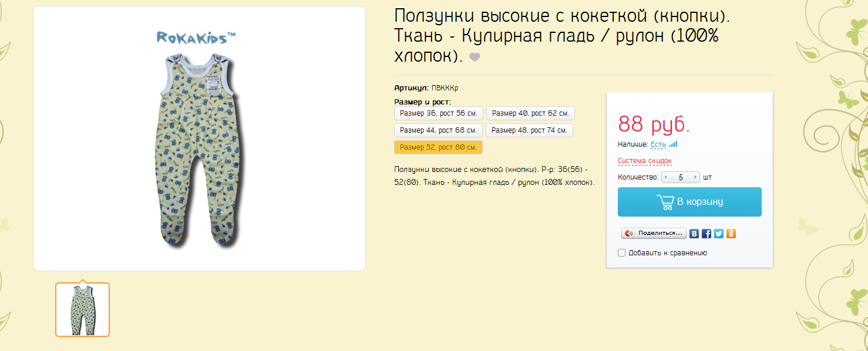Pick size 'Размер 48, рост 74 см.'
The width and height of the screenshot is (868, 351).
pyautogui.click(x=529, y=130)
